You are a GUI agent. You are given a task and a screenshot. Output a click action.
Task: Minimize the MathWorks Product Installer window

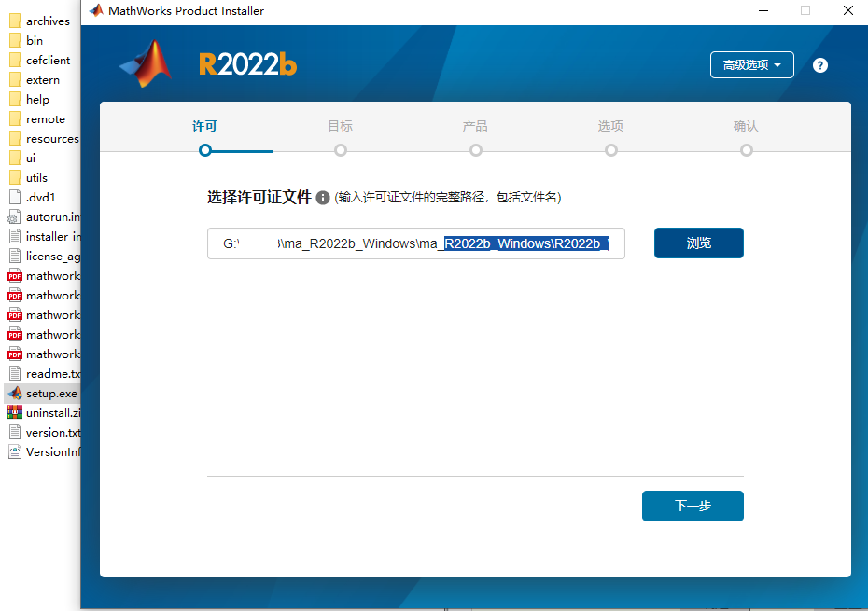[763, 10]
